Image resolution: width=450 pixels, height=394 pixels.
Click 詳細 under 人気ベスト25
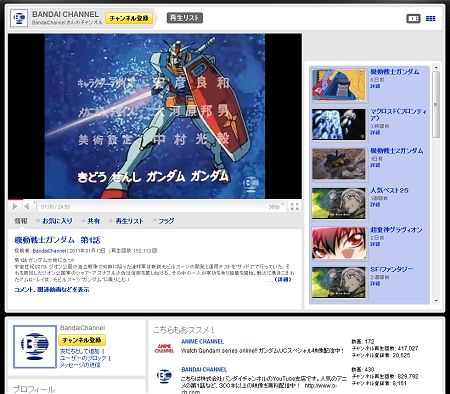coord(375,205)
